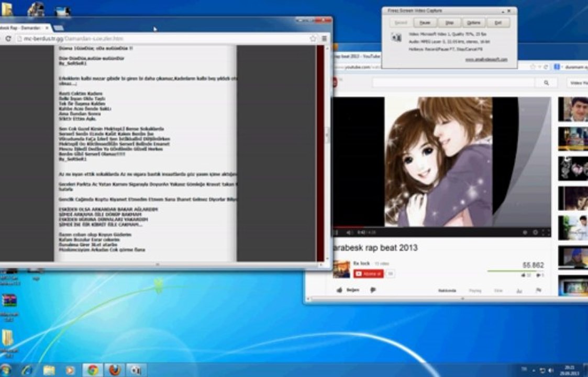This screenshot has width=588, height=377.
Task: Open the Hakkında tab under the video
Action: [x=447, y=291]
